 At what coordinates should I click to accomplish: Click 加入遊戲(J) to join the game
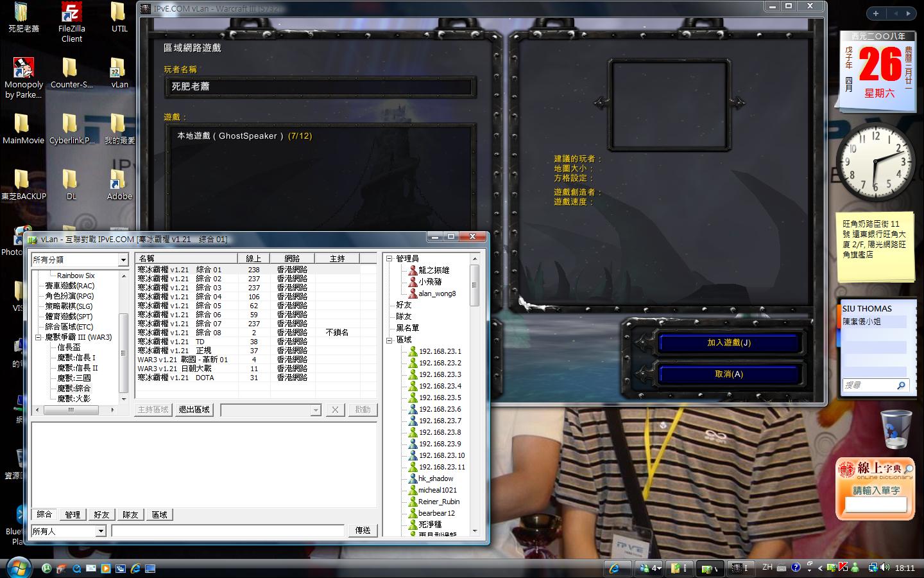click(x=729, y=343)
